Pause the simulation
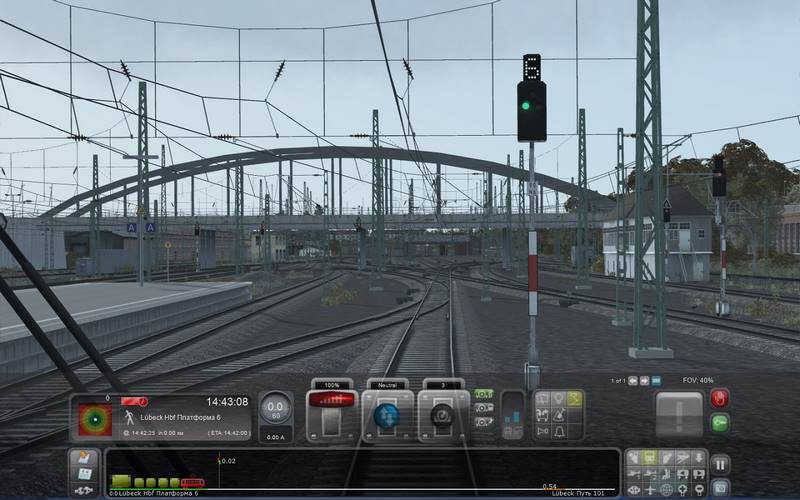The width and height of the screenshot is (800, 500). 720,463
